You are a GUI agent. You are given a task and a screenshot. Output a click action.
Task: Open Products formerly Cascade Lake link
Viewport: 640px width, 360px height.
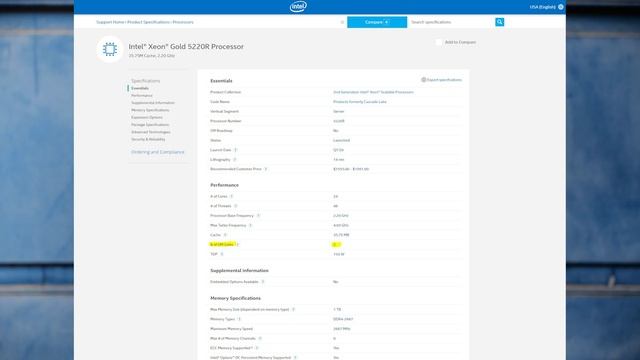pos(360,102)
